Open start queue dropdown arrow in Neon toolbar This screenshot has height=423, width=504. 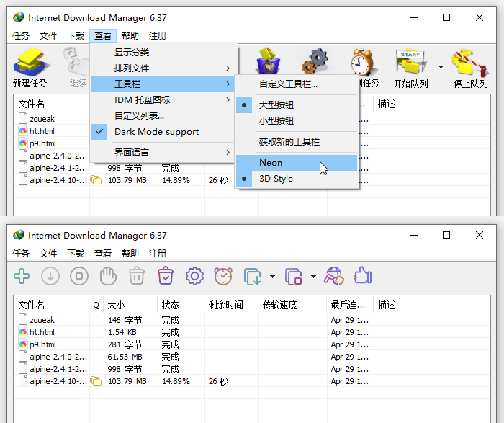(273, 276)
